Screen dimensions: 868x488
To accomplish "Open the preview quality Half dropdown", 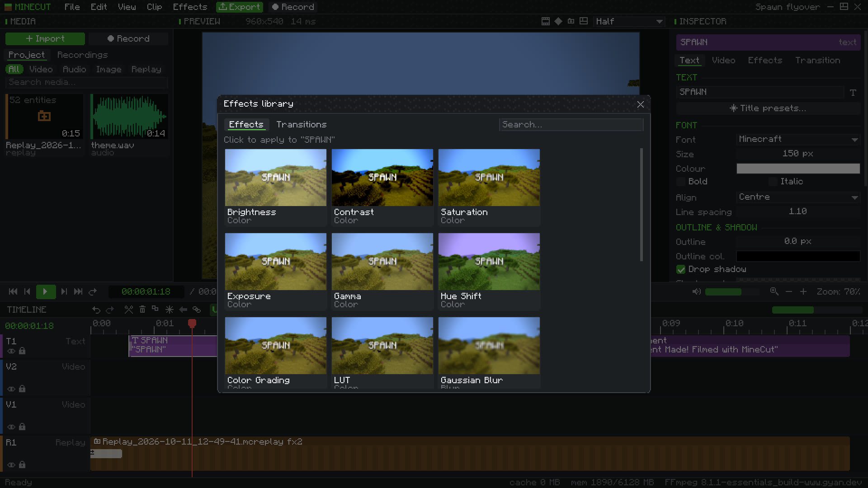I will tap(629, 21).
